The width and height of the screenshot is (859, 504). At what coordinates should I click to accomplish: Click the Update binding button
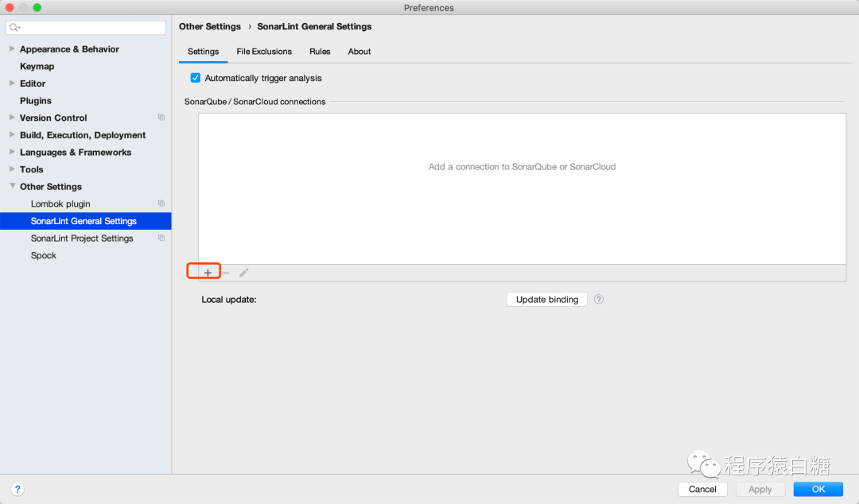(x=546, y=299)
